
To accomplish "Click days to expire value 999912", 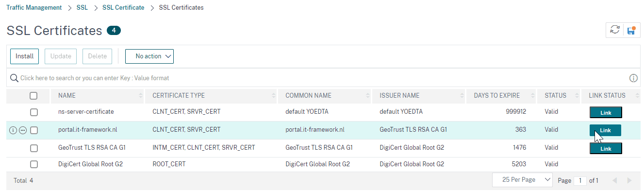I will tap(515, 112).
